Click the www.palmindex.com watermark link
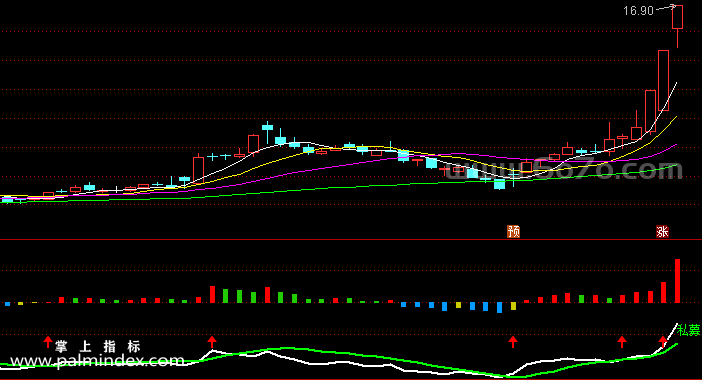The image size is (702, 380). [x=97, y=360]
